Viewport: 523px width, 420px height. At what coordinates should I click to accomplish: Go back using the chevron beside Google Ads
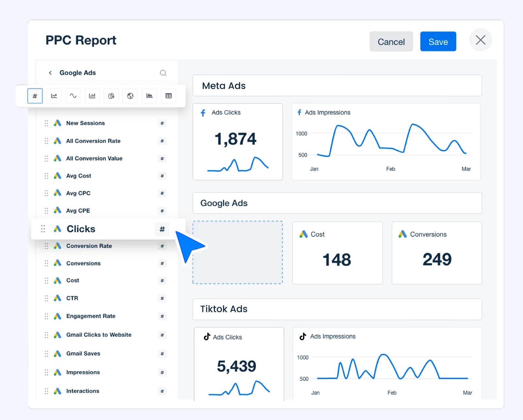pyautogui.click(x=50, y=73)
